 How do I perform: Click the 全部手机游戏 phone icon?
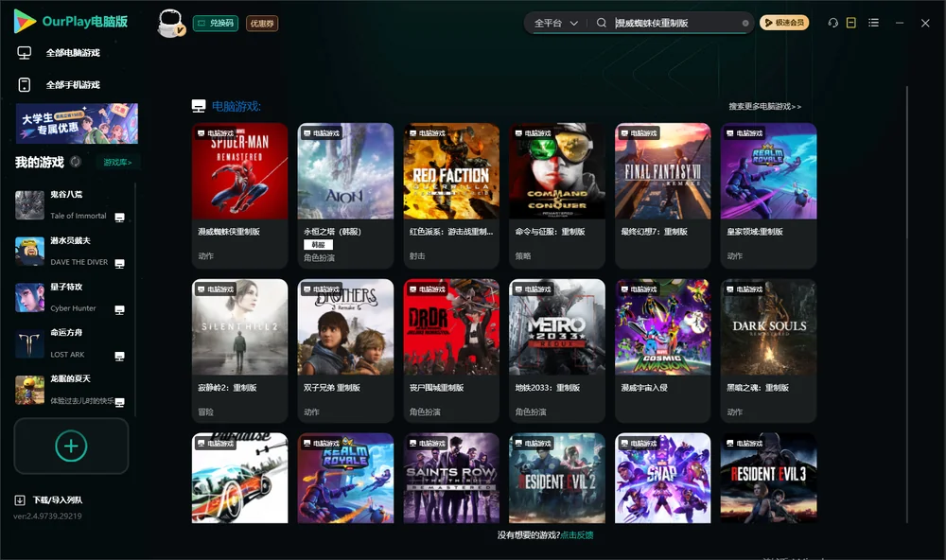point(25,85)
